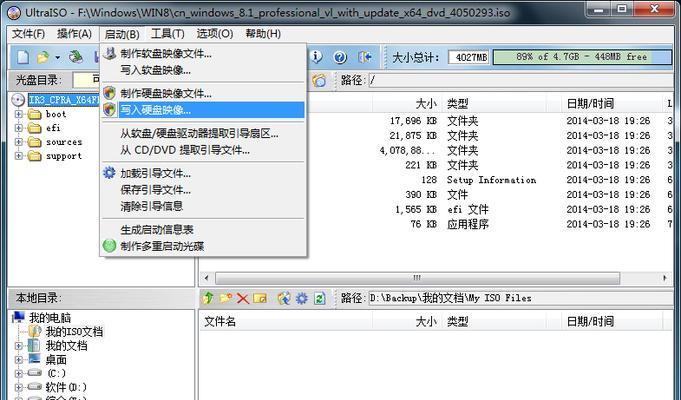
Task: Expand the support folder node
Action: click(x=18, y=156)
